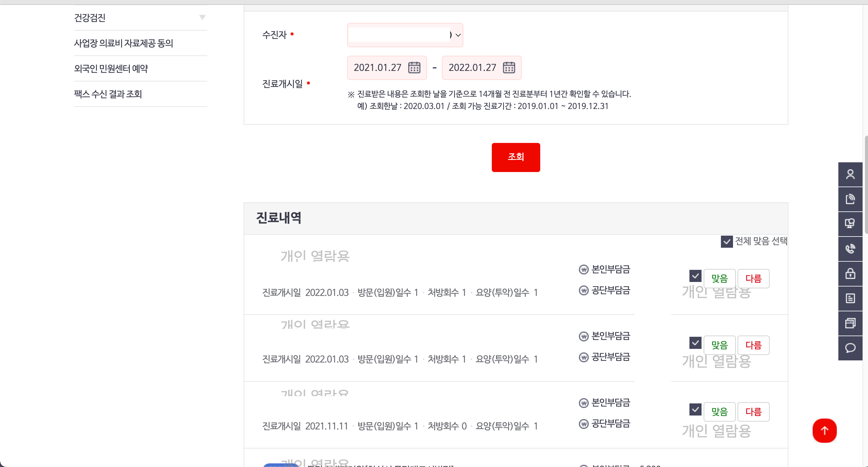Uncheck the first treatment record's checkbox
The width and height of the screenshot is (868, 467).
point(695,276)
